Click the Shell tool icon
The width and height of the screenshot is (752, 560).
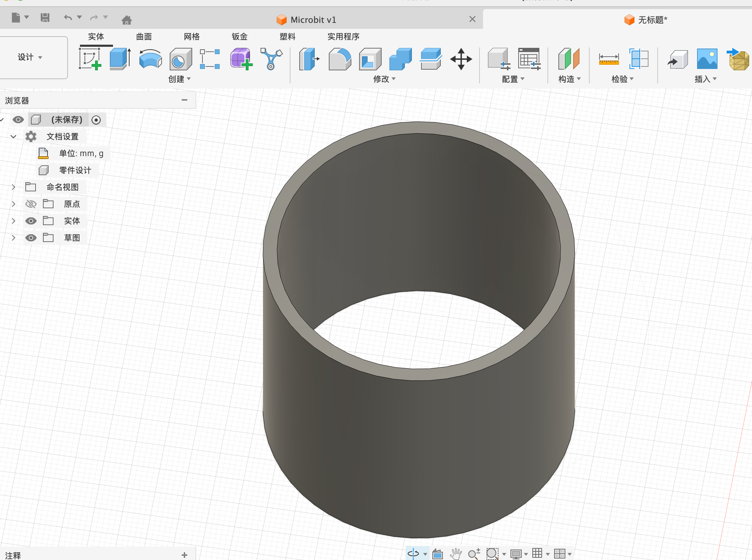coord(370,59)
